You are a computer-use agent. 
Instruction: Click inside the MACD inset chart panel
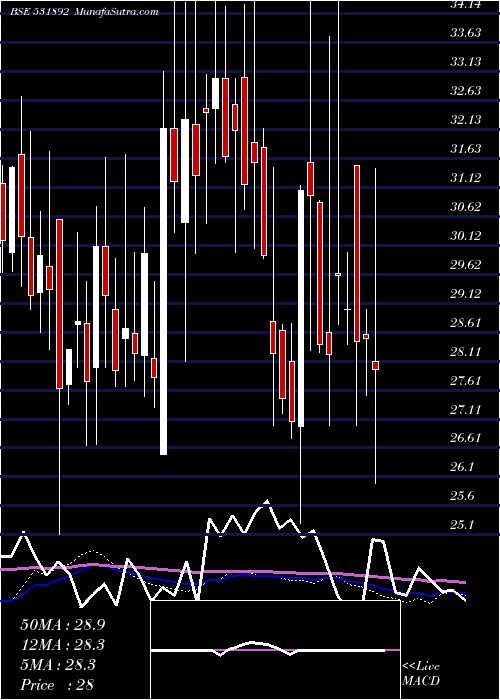275,650
